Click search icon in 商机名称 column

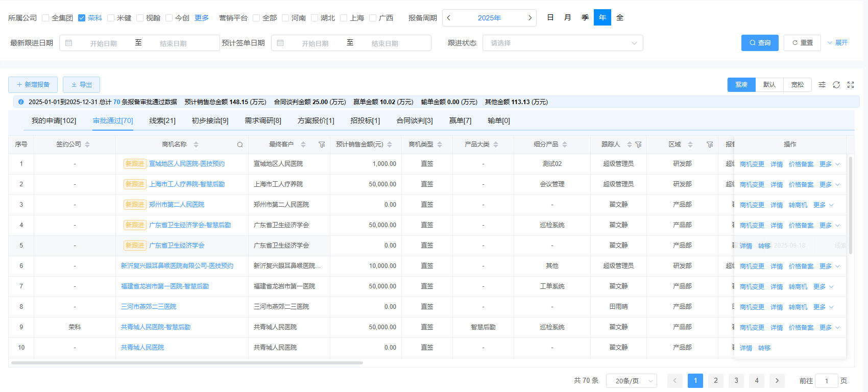tap(239, 145)
